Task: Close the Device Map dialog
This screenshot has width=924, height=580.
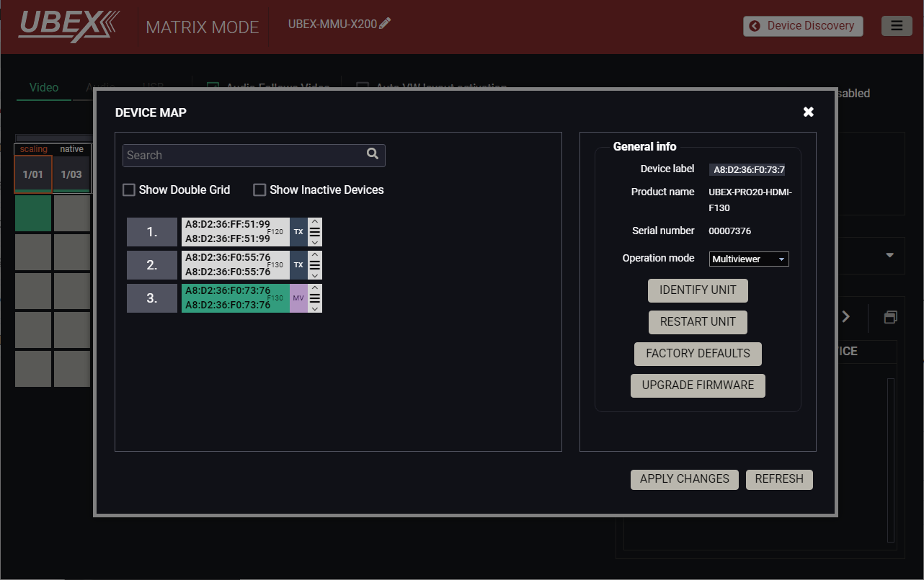Action: point(809,112)
